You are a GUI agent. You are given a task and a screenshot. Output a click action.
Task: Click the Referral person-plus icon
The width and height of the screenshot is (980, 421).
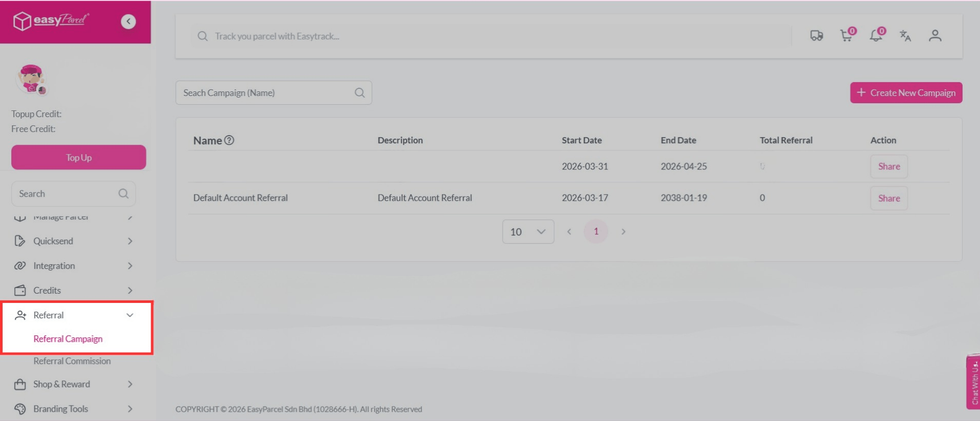20,315
